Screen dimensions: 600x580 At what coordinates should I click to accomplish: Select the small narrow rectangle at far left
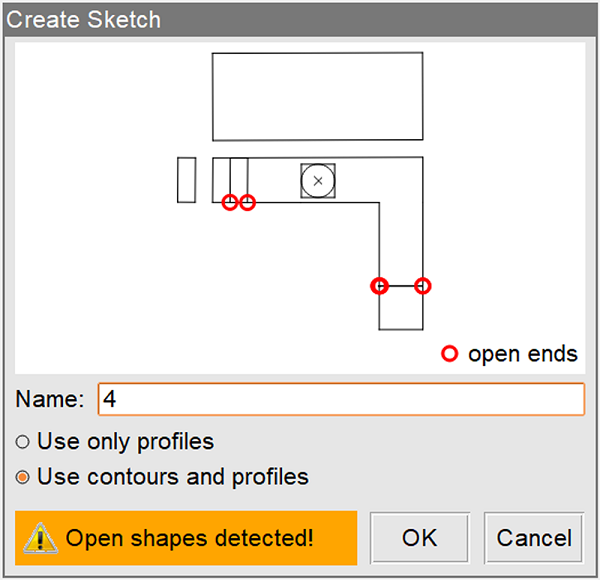(187, 180)
